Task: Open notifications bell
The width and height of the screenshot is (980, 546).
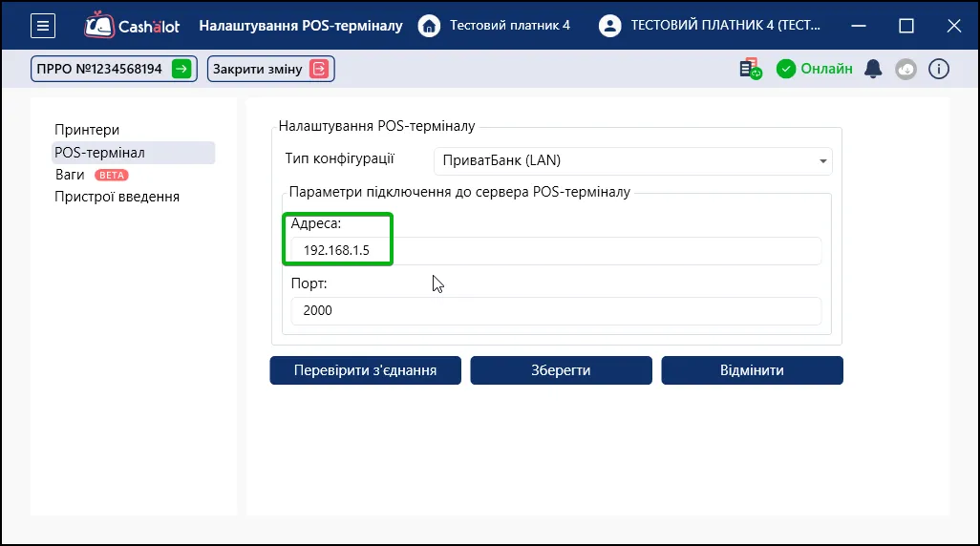Action: (x=873, y=69)
